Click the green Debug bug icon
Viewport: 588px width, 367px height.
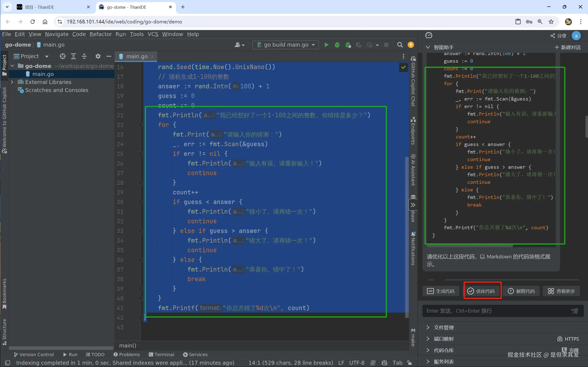[x=337, y=45]
